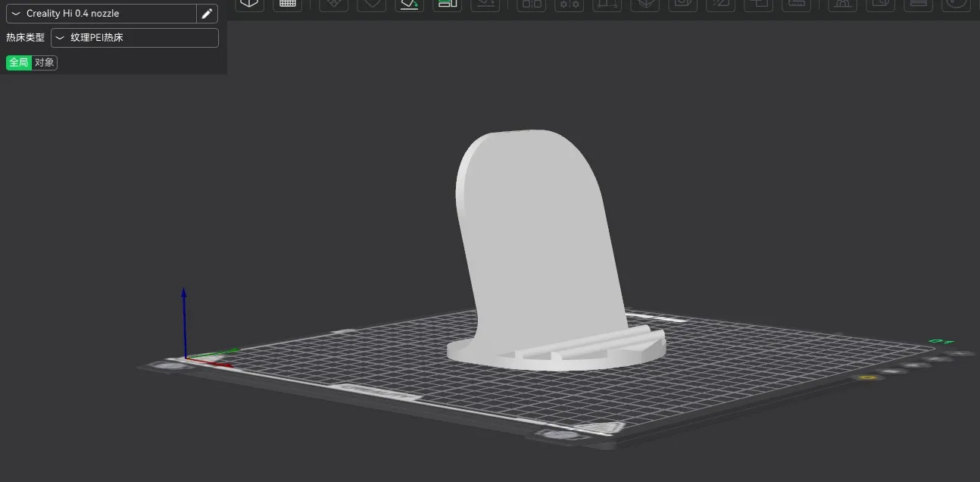The height and width of the screenshot is (482, 980).
Task: Click the green plate number label
Action: [x=941, y=342]
